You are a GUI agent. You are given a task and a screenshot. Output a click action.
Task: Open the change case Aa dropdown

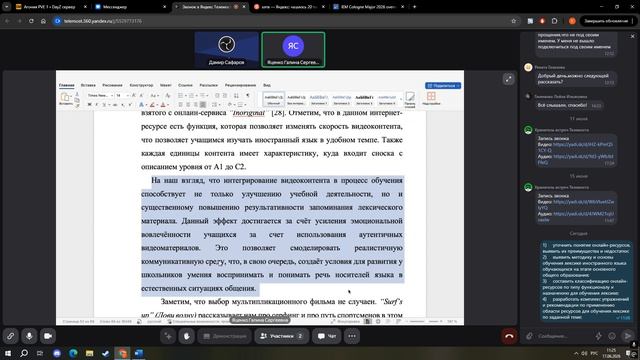pos(154,95)
